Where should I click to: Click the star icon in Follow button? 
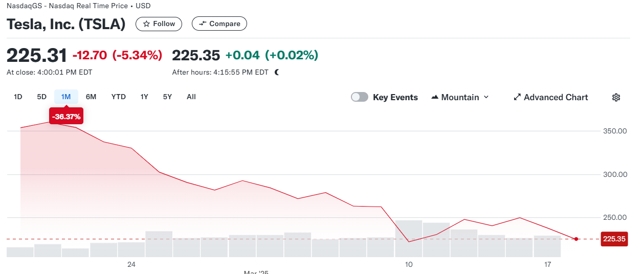146,24
